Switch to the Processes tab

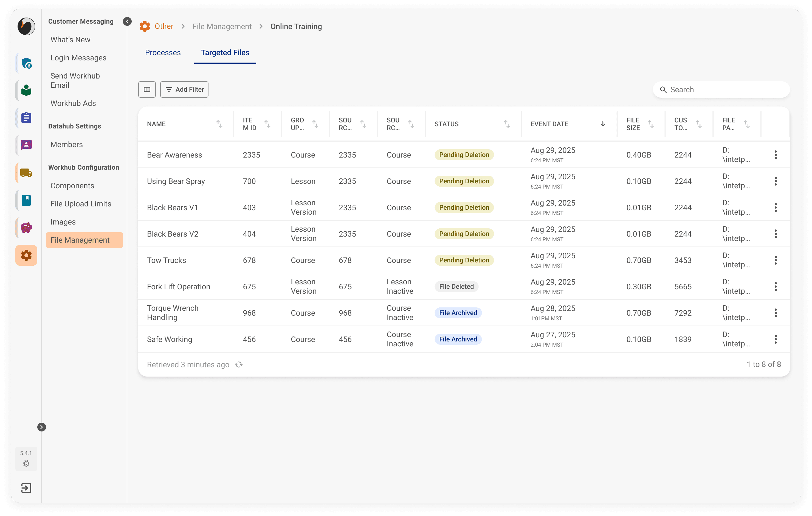tap(163, 53)
